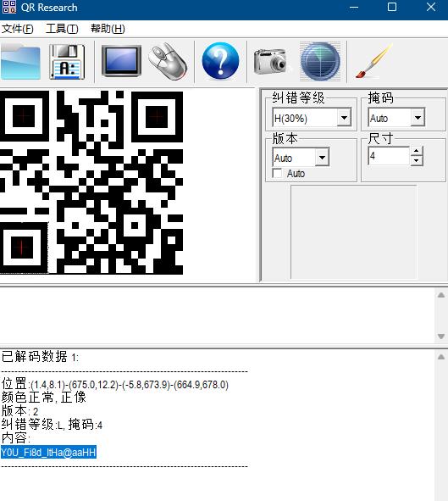Screen dimensions: 448x501
Task: Minimize the QR Research window
Action: click(354, 7)
